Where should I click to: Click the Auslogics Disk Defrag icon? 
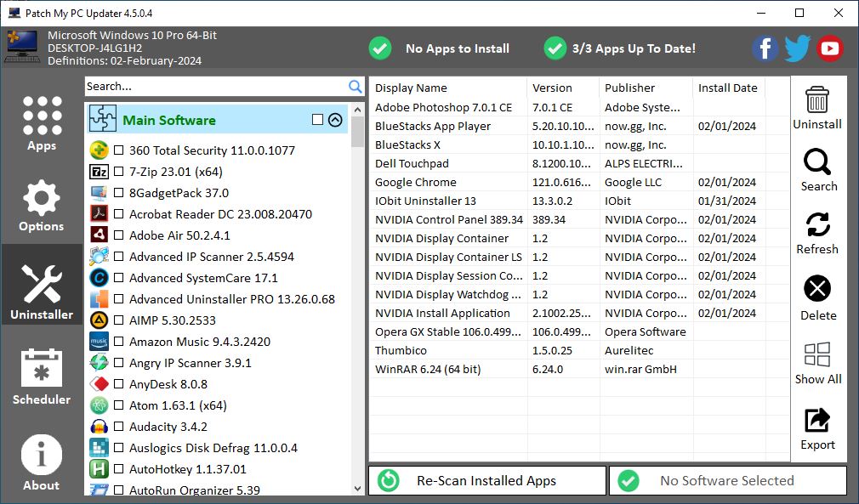click(100, 448)
